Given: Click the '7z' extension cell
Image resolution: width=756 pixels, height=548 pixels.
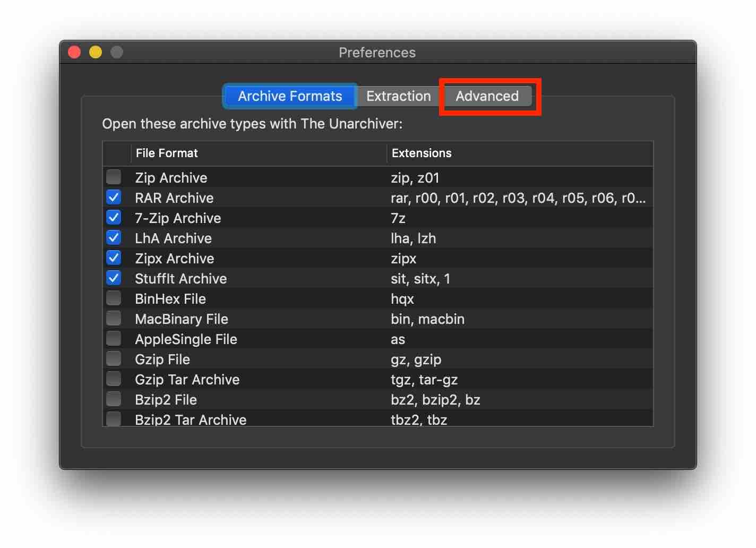Looking at the screenshot, I should point(398,218).
